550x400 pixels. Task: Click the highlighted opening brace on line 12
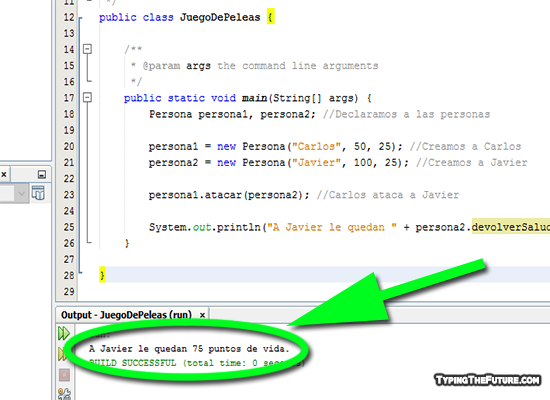[x=270, y=16]
